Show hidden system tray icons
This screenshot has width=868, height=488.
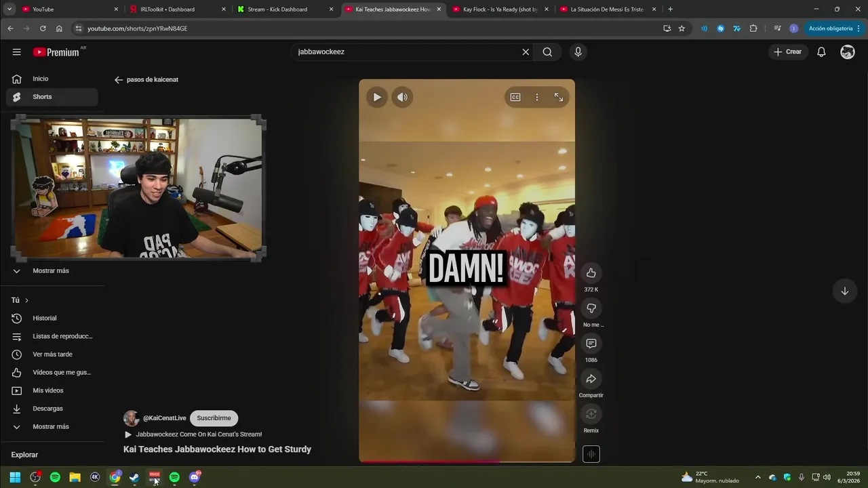pos(757,477)
